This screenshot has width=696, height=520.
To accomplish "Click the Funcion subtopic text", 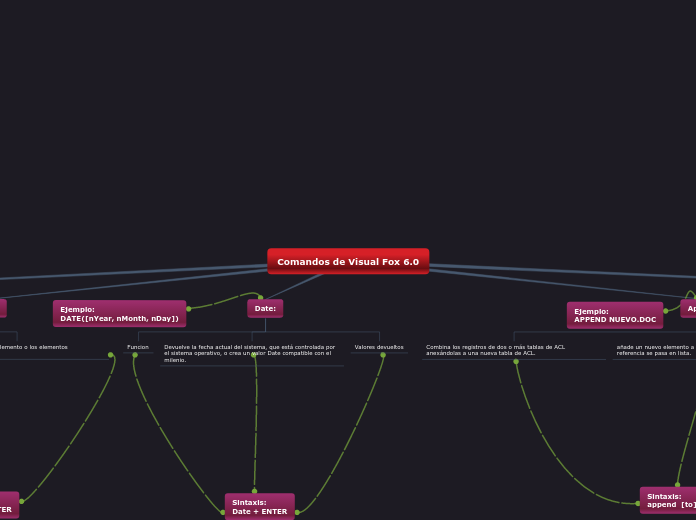I will (x=138, y=347).
